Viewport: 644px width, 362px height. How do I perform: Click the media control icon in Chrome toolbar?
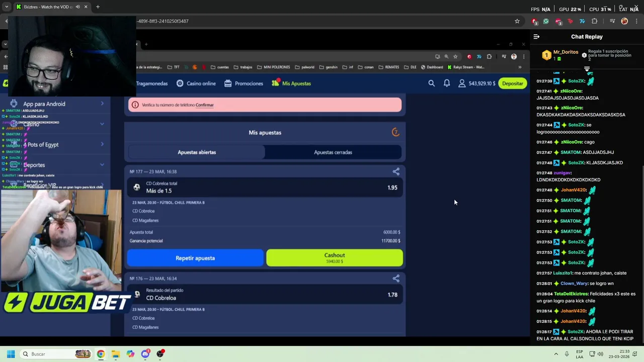[x=612, y=21]
